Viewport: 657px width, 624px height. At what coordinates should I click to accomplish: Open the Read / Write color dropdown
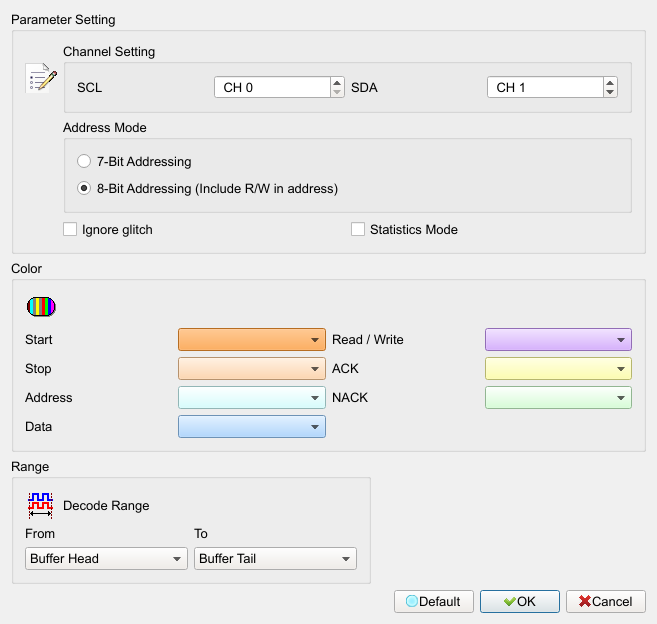coord(558,339)
